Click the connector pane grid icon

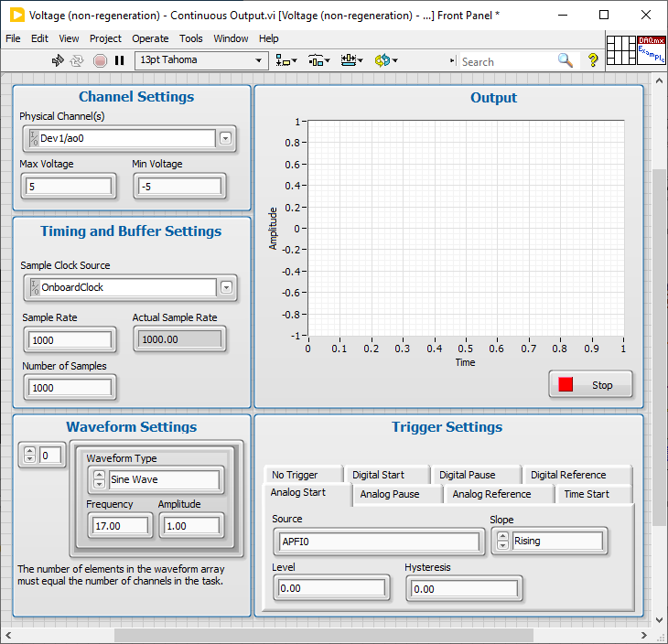[x=620, y=49]
